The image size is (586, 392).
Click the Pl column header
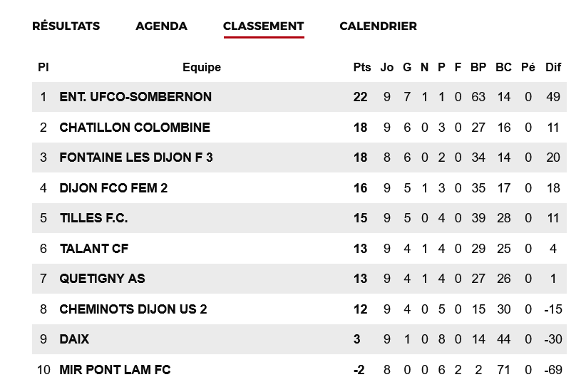coord(43,68)
